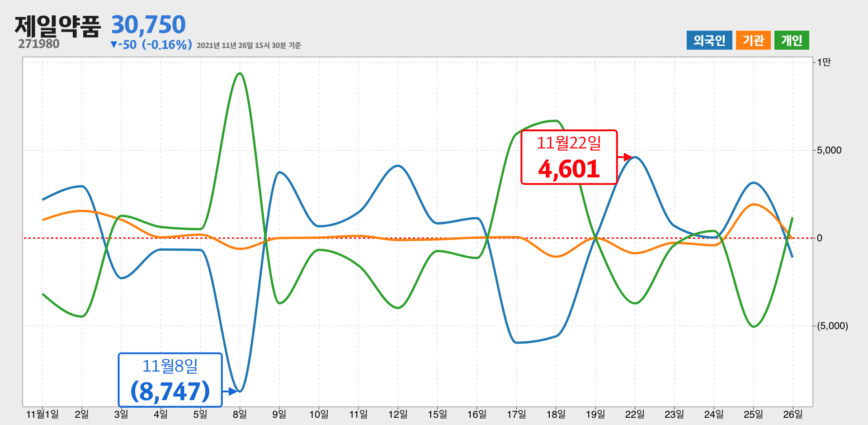Click the x-axis label 10일
The image size is (868, 425).
[319, 414]
